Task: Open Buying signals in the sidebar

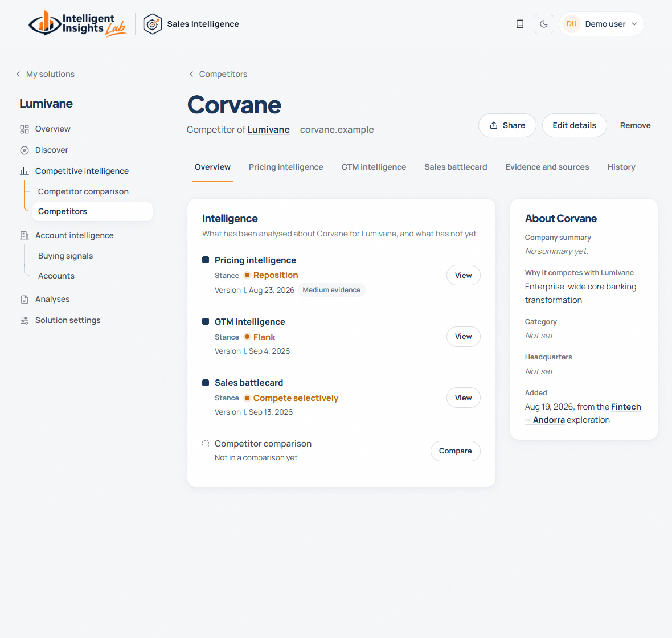Action: [x=65, y=256]
